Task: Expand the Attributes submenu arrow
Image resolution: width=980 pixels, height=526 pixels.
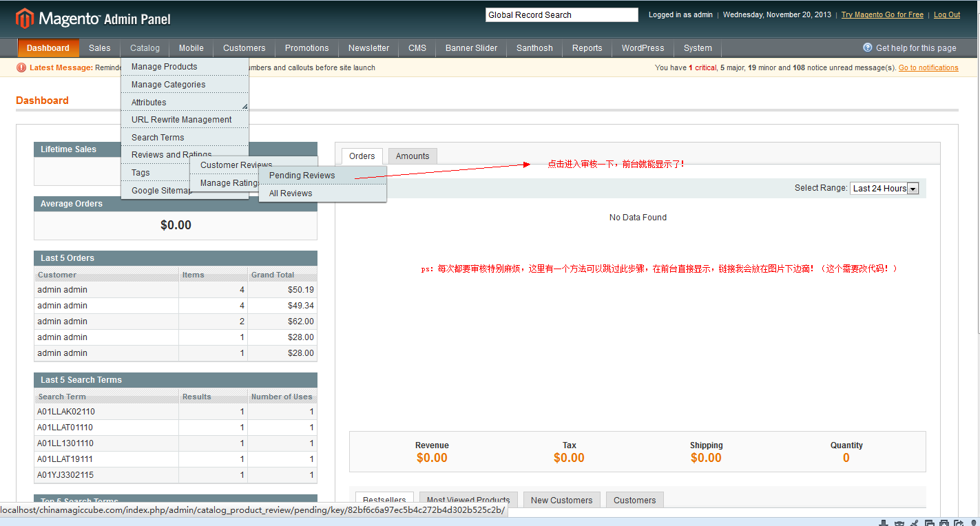Action: [244, 106]
